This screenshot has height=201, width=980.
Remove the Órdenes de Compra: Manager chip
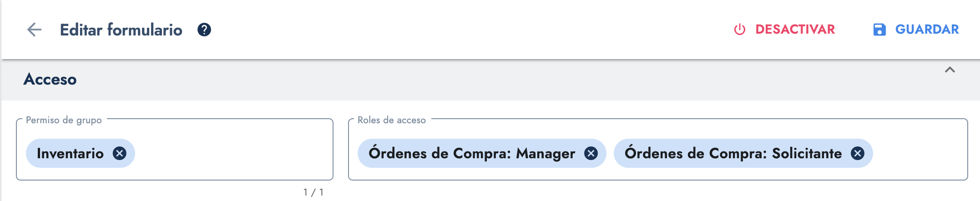591,154
